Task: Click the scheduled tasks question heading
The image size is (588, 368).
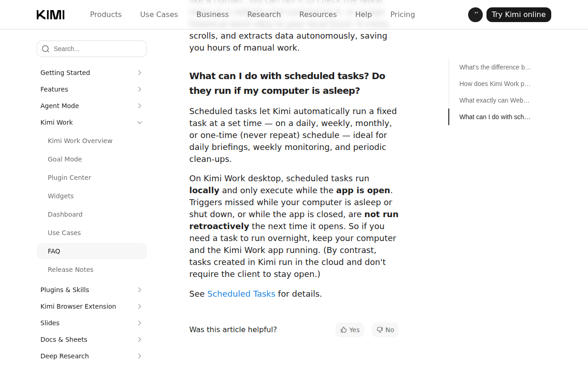Action: click(x=287, y=83)
